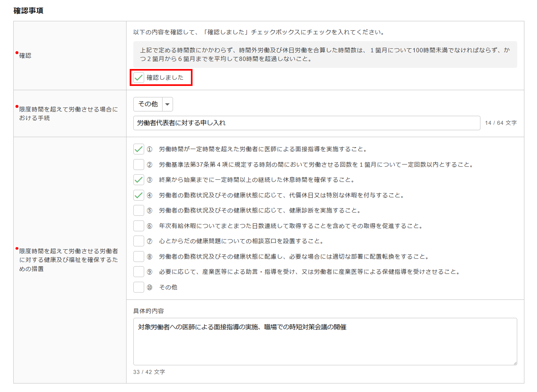Click the 具体的内容 textarea
537x392 pixels.
325,342
